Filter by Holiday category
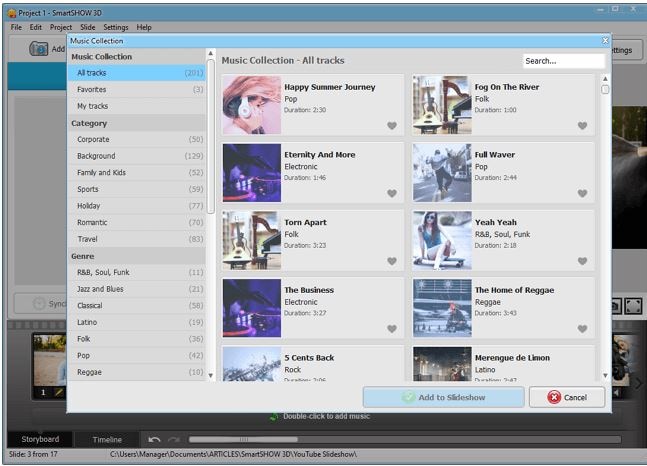Screen dimensions: 647x466 tap(137, 206)
